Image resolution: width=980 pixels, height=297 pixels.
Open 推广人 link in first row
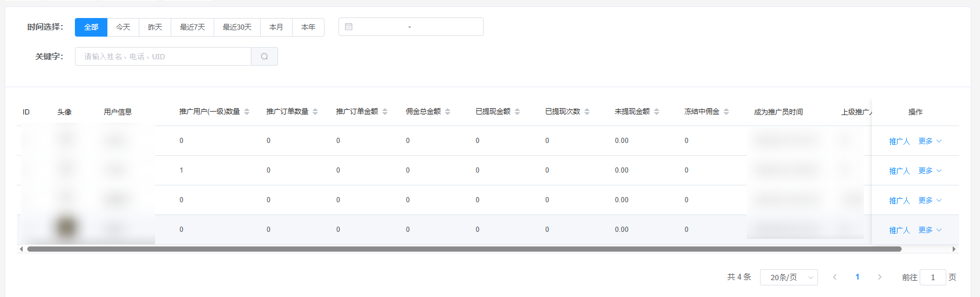(x=899, y=141)
